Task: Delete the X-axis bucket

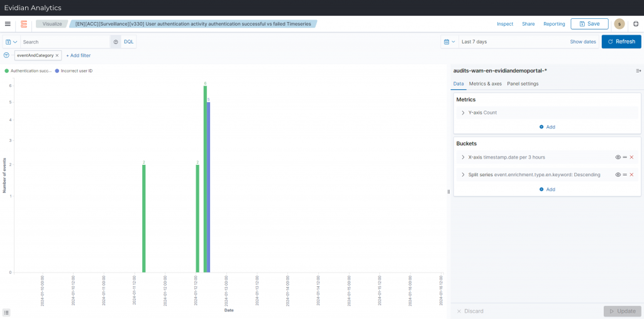Action: coord(631,157)
